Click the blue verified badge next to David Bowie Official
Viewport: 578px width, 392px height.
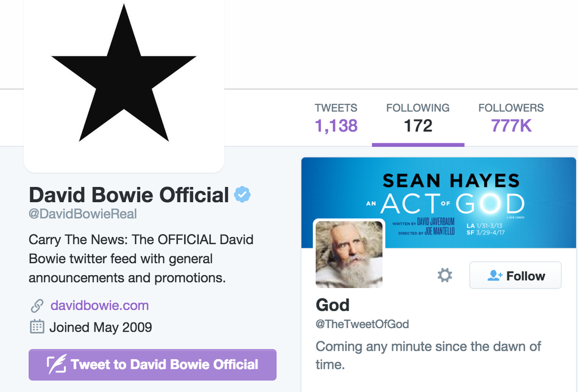(x=242, y=194)
